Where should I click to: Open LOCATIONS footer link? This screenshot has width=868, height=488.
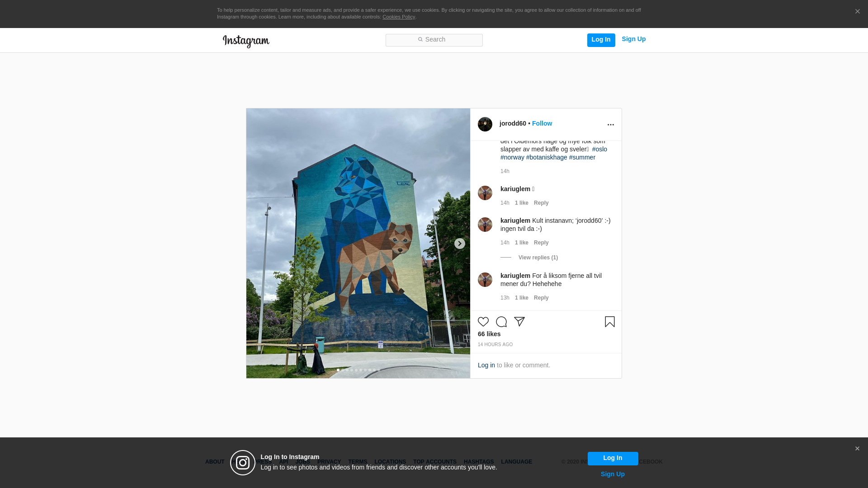click(390, 462)
